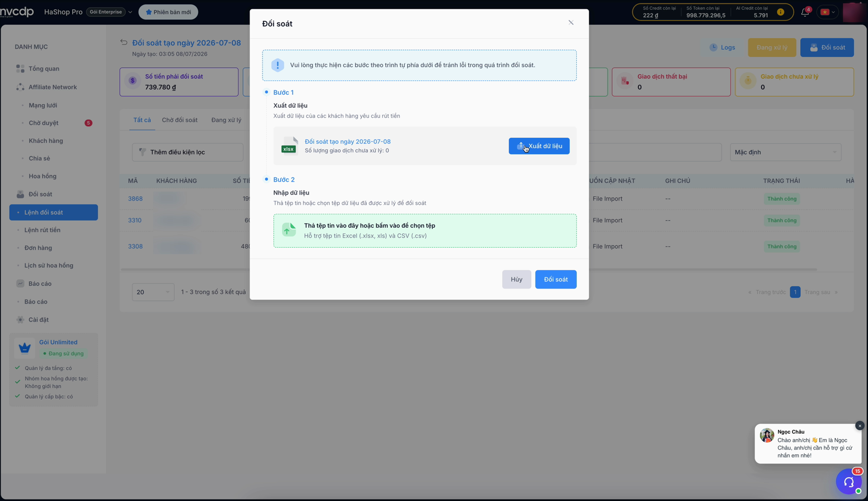868x501 pixels.
Task: Click the Phiên bản mới button
Action: click(168, 12)
